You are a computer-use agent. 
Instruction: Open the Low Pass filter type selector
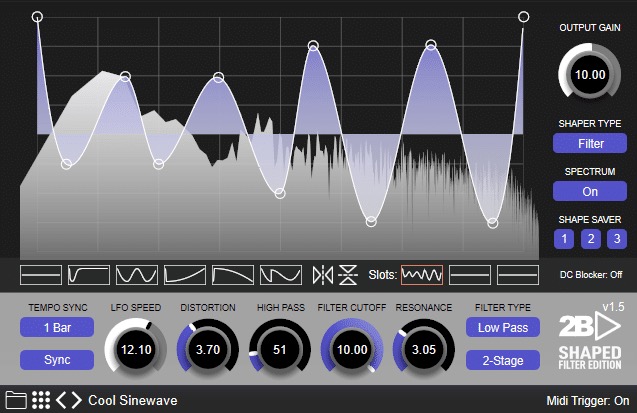pyautogui.click(x=503, y=327)
